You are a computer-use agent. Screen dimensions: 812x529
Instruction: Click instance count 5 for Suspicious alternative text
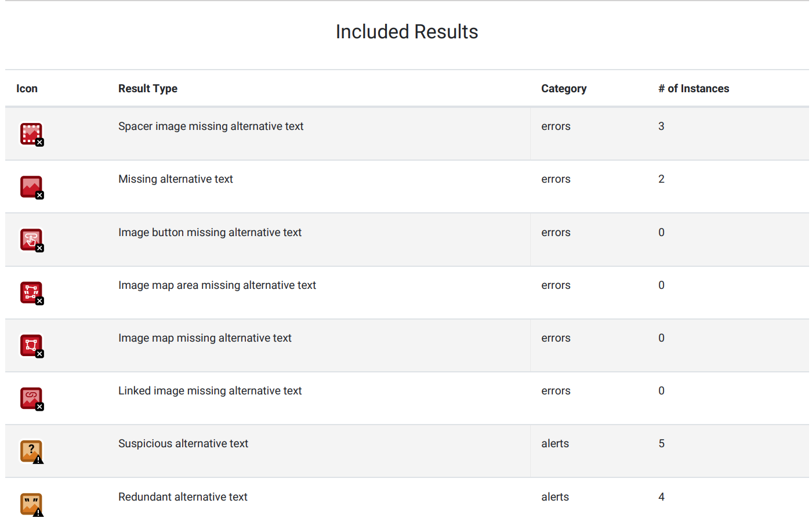(x=661, y=444)
